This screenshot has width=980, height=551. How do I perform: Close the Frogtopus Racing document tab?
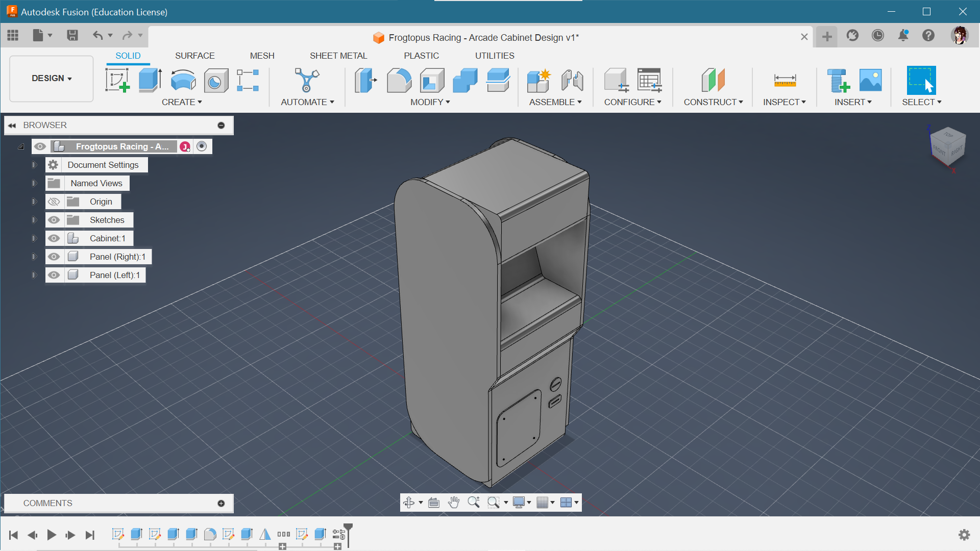coord(804,37)
